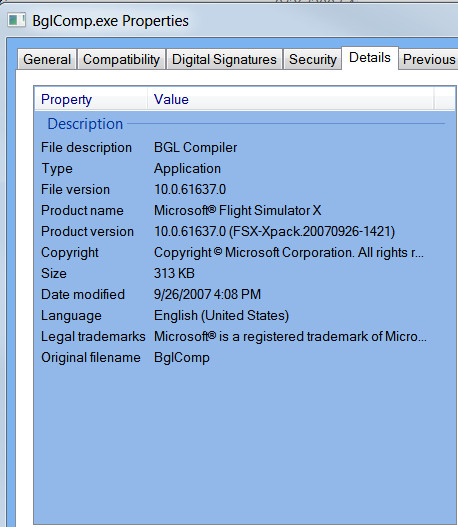This screenshot has height=527, width=458.
Task: Select the Details tab
Action: click(370, 58)
